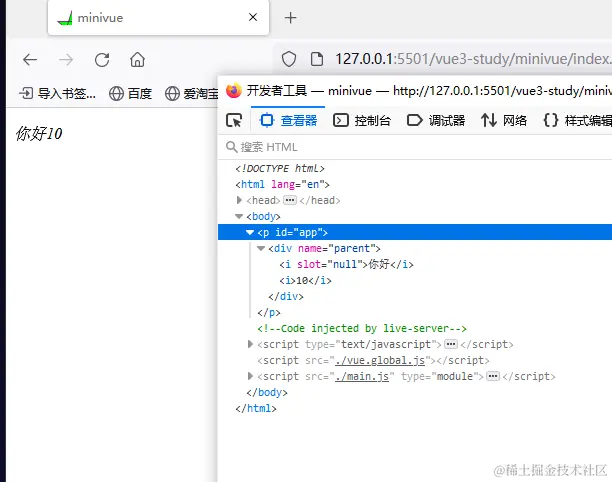The width and height of the screenshot is (612, 482).
Task: Go back with the browser back arrow
Action: [x=30, y=60]
